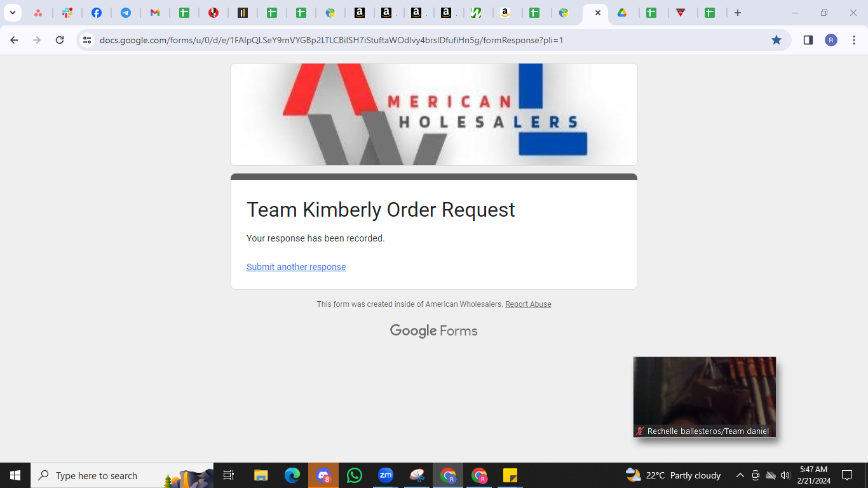Click the Rechelle ballesteros/Team daniel name label

pos(708,431)
